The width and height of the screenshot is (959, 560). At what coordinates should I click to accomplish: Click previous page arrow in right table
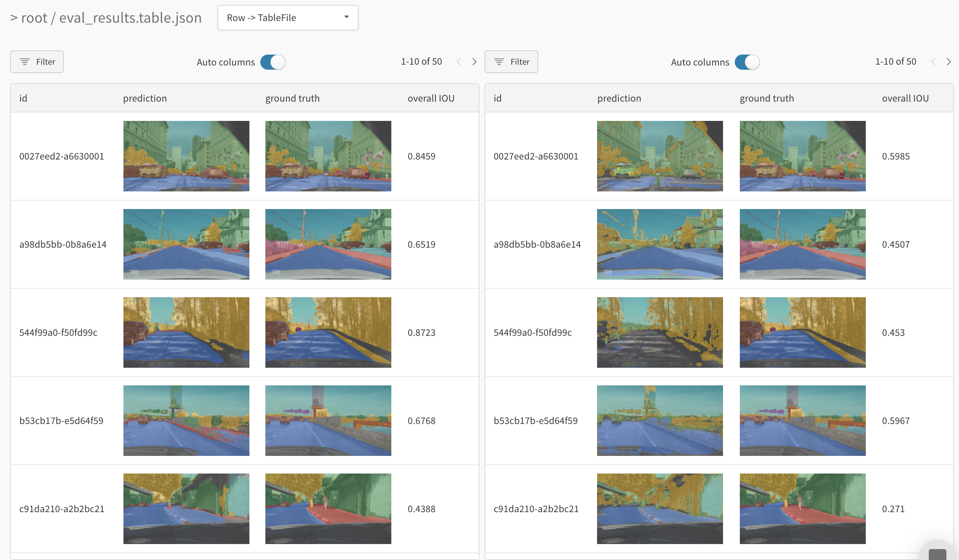coord(933,62)
